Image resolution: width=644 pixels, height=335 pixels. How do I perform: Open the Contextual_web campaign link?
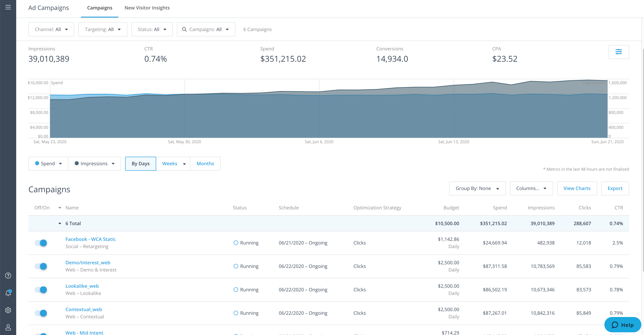[83, 309]
